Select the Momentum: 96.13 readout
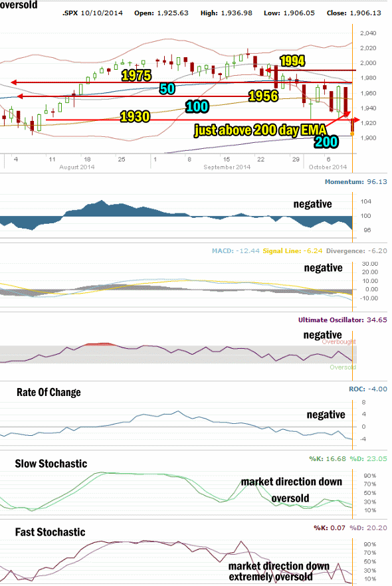 [x=355, y=182]
